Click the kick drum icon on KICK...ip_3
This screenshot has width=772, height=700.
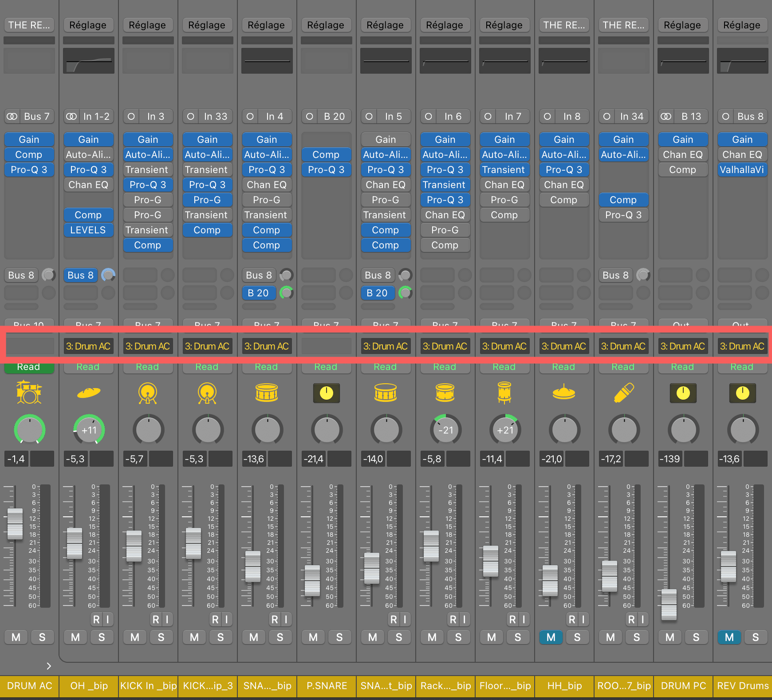207,393
